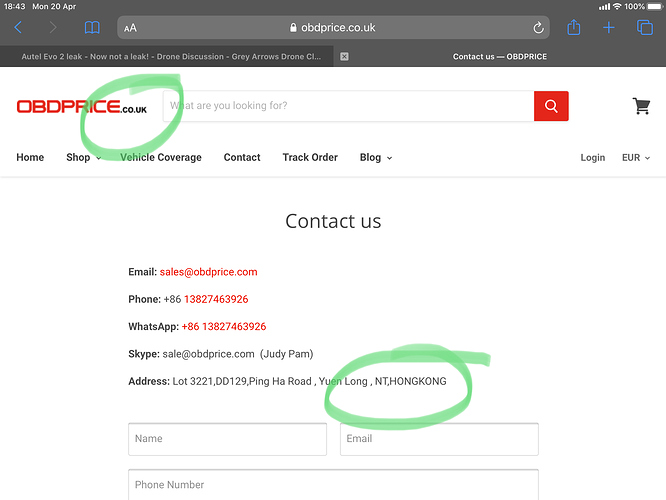This screenshot has width=666, height=500.
Task: Close the Contact us tab
Action: 344,56
